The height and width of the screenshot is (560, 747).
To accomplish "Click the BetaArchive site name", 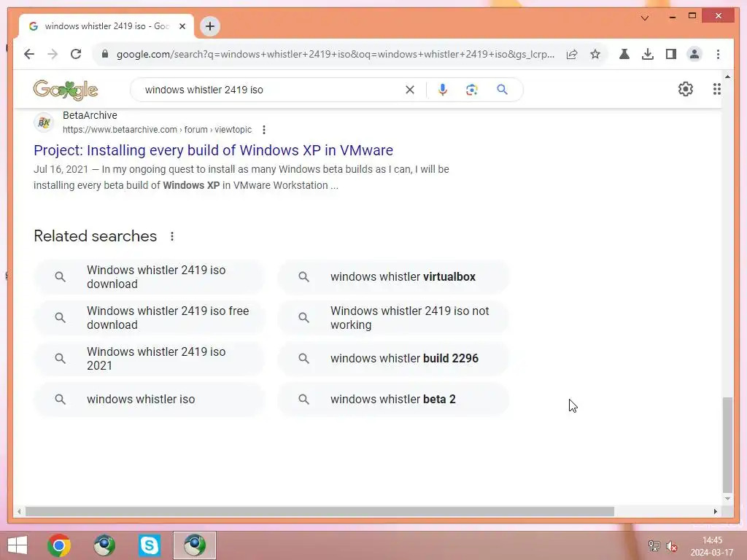I will pyautogui.click(x=90, y=115).
